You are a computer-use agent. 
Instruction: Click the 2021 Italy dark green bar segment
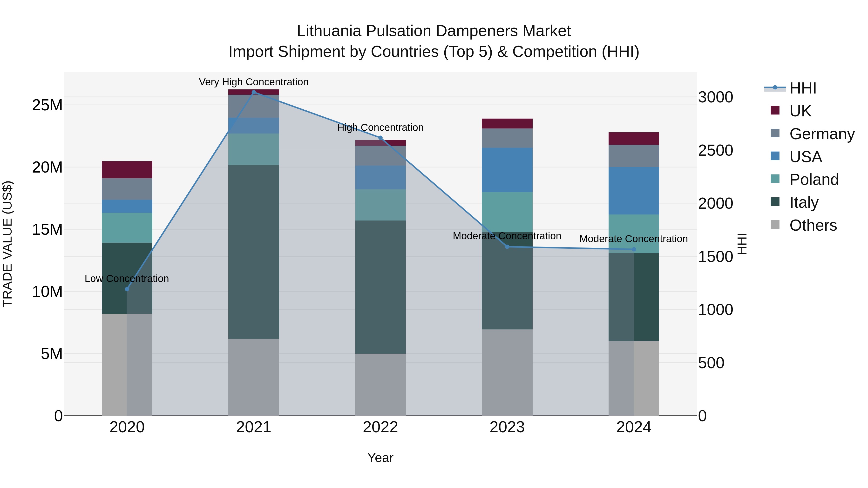tap(254, 252)
